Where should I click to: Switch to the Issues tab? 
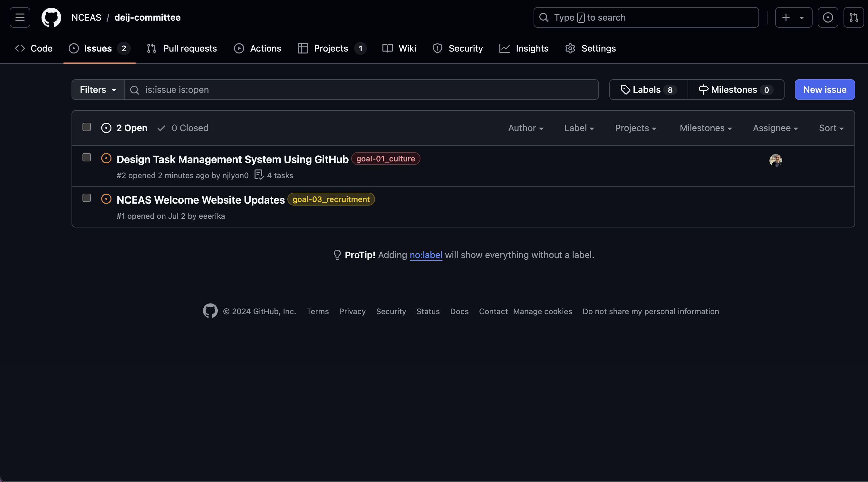click(100, 48)
